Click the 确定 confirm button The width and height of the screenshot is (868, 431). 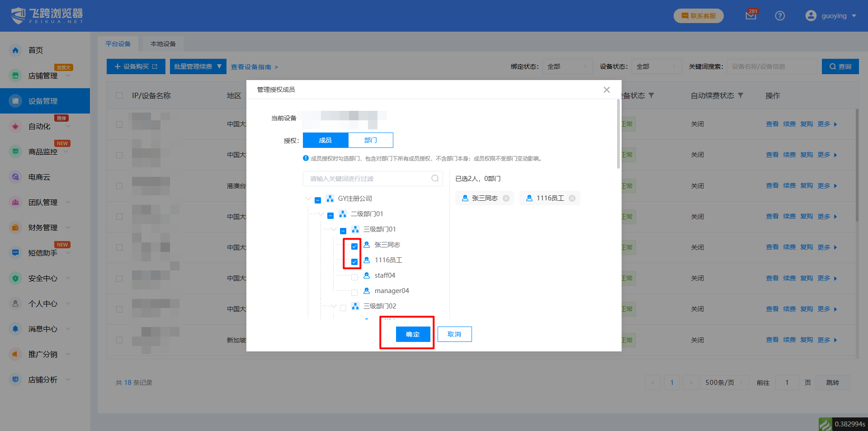pos(413,334)
